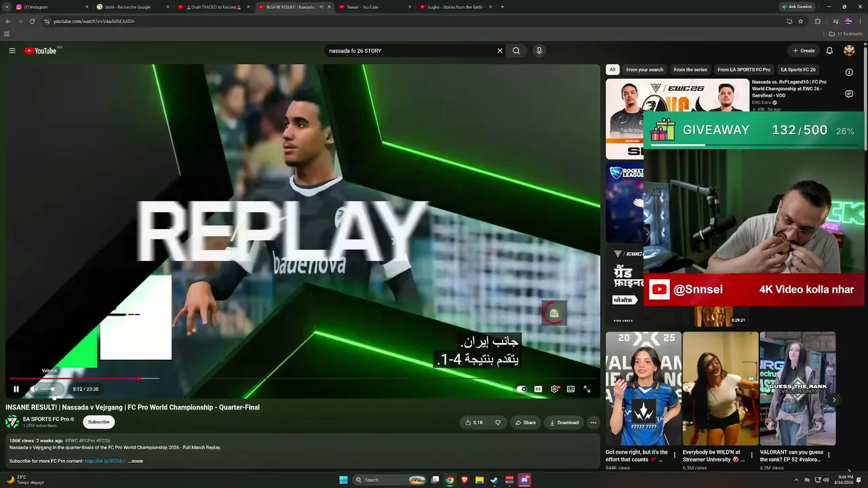
Task: Open Windows Start menu
Action: (343, 480)
